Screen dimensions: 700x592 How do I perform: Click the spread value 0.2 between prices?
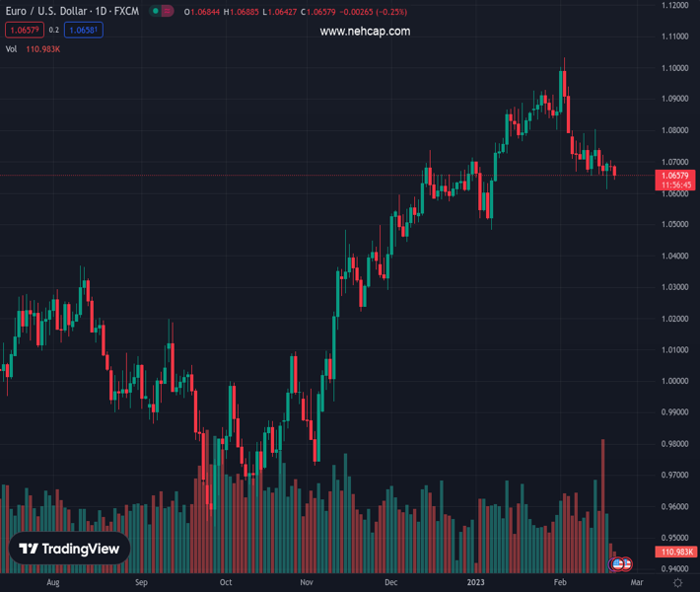[54, 30]
